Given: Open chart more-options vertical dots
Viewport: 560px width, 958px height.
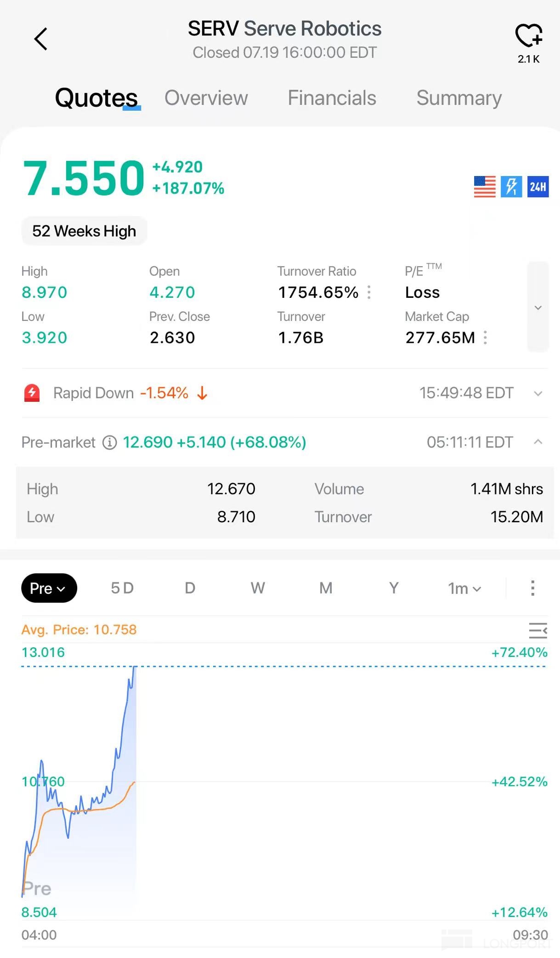Looking at the screenshot, I should (532, 588).
